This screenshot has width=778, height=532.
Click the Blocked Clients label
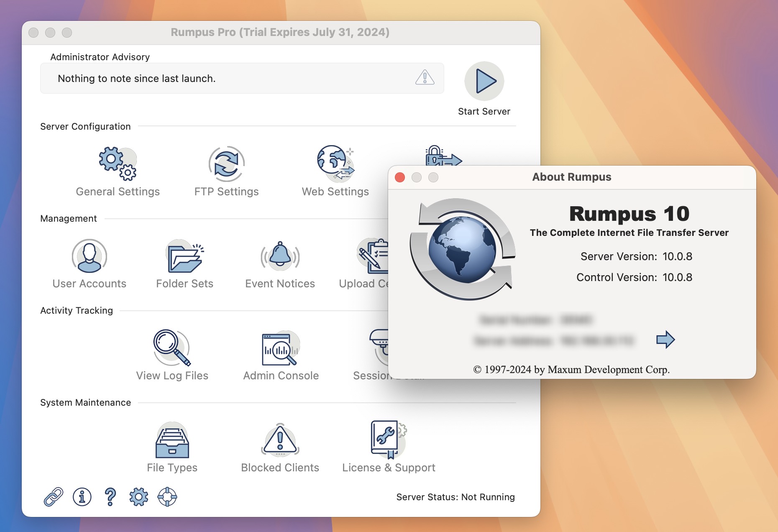click(x=280, y=468)
